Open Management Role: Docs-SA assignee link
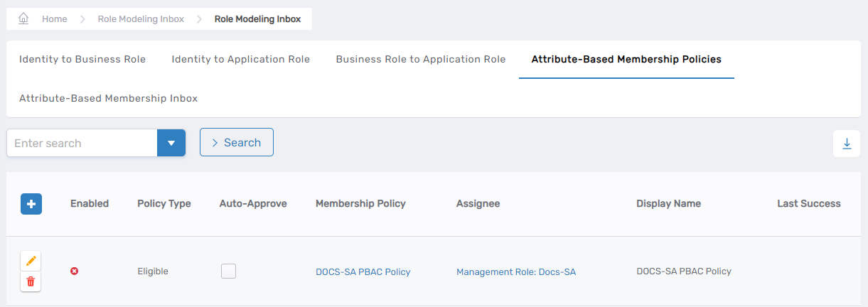This screenshot has width=868, height=307. [x=515, y=271]
